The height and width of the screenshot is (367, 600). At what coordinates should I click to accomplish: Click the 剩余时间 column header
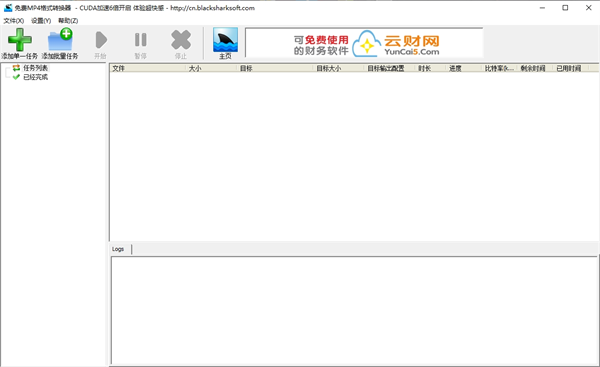point(536,69)
